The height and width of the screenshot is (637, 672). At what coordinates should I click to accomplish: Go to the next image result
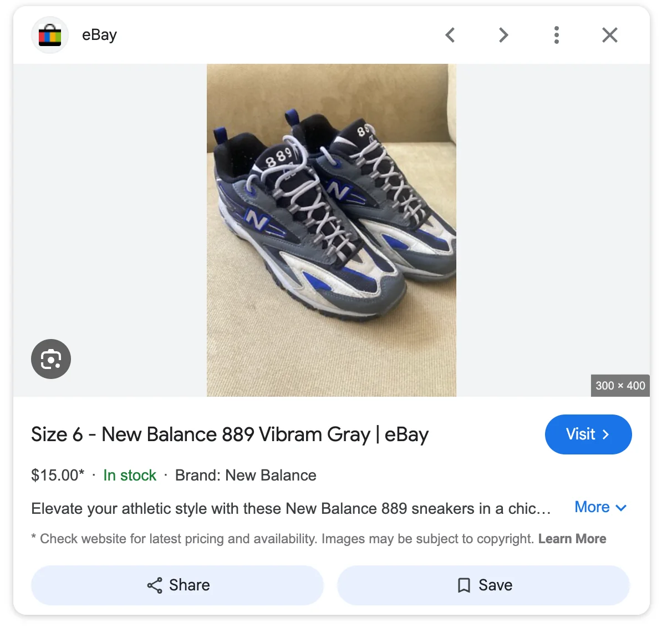(x=503, y=35)
